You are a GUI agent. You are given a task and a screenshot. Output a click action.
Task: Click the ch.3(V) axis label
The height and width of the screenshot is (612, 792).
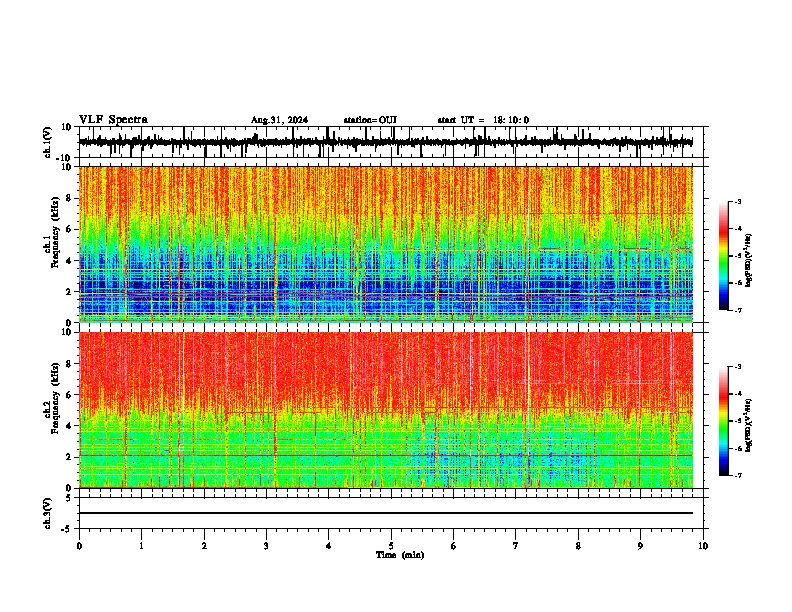point(48,513)
